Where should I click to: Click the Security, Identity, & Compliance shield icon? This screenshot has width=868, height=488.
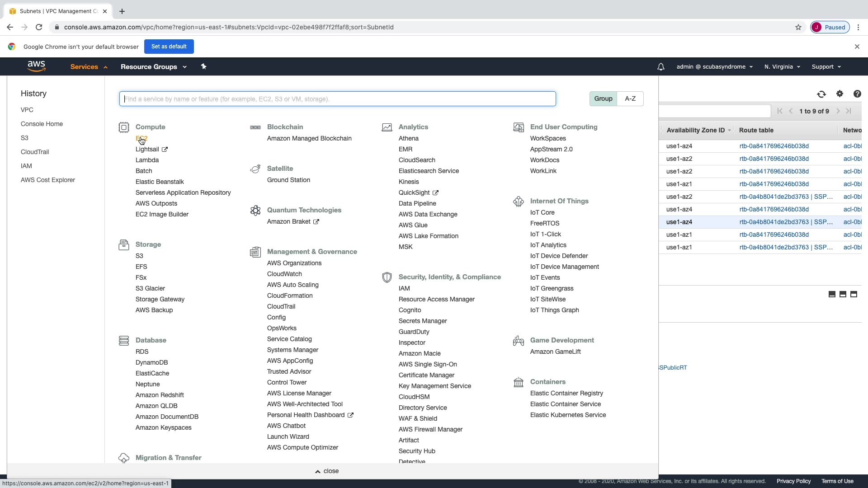[x=387, y=277]
